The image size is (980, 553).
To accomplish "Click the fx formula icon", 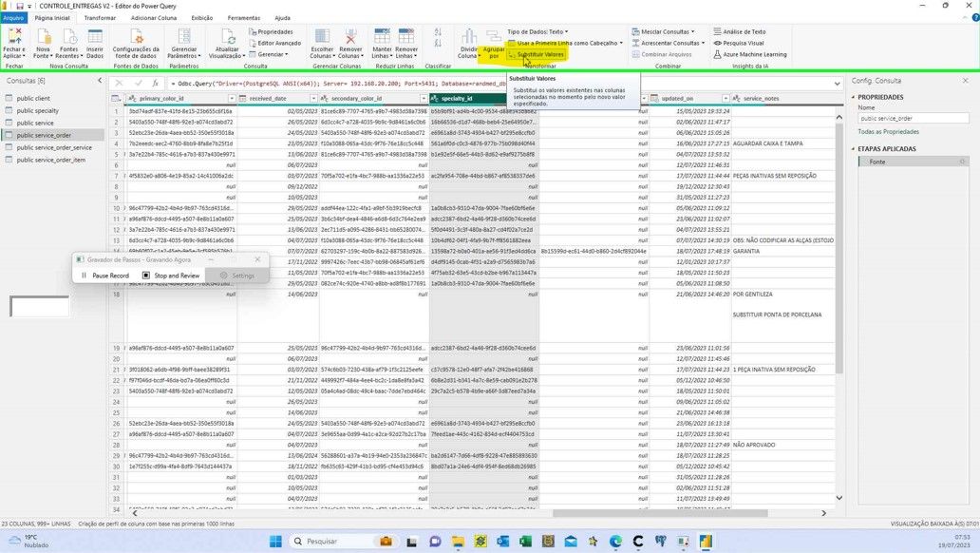I will pyautogui.click(x=156, y=83).
